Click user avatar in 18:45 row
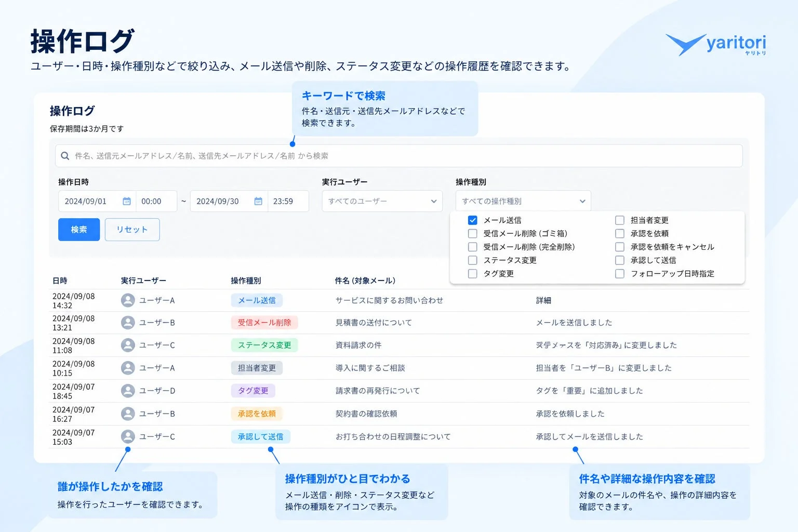The width and height of the screenshot is (798, 532). pos(128,391)
